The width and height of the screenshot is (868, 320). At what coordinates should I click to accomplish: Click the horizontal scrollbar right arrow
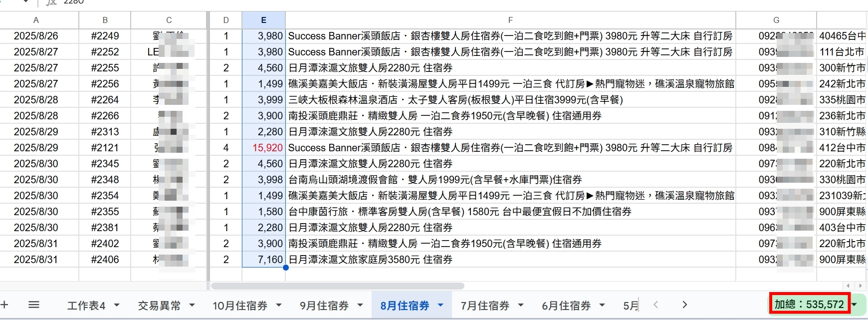pos(860,286)
